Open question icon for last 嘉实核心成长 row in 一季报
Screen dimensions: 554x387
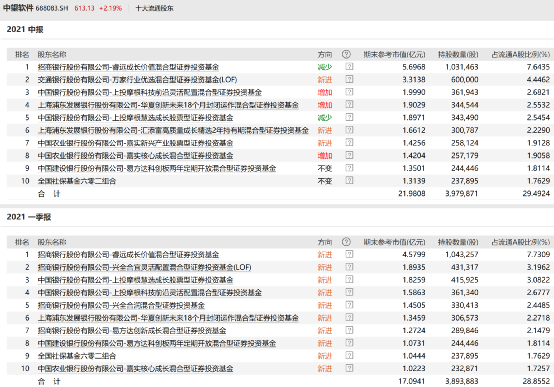coord(349,368)
